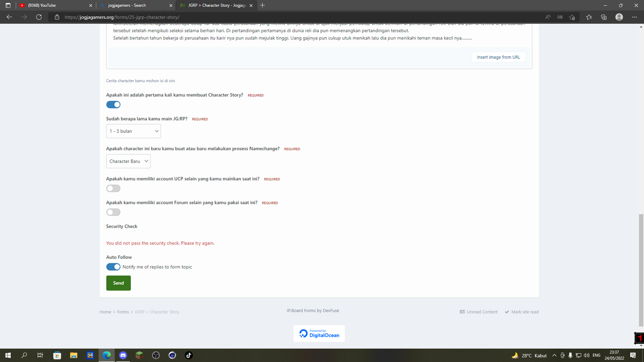Open the clock showing 23:37
The image size is (644, 362).
pos(614,355)
